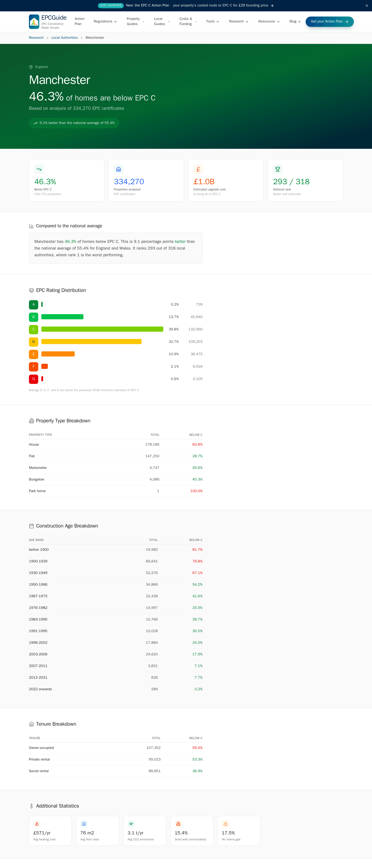Click the 132,990 count for rating C

pos(195,329)
